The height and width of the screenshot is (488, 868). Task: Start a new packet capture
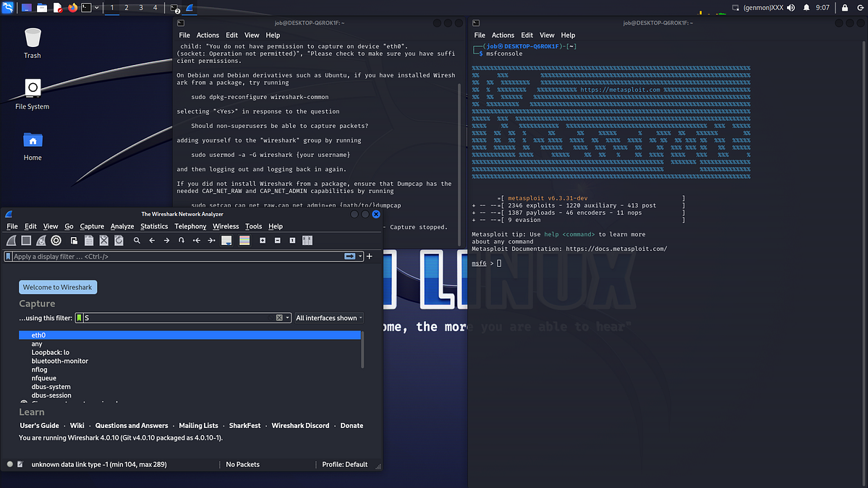(11, 240)
